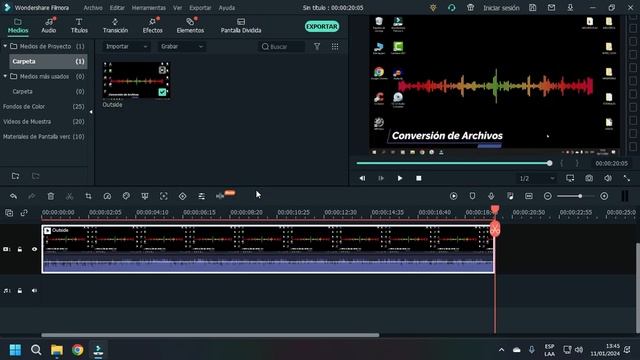Screen dimensions: 640x360
Task: Play the preview video
Action: point(400,178)
